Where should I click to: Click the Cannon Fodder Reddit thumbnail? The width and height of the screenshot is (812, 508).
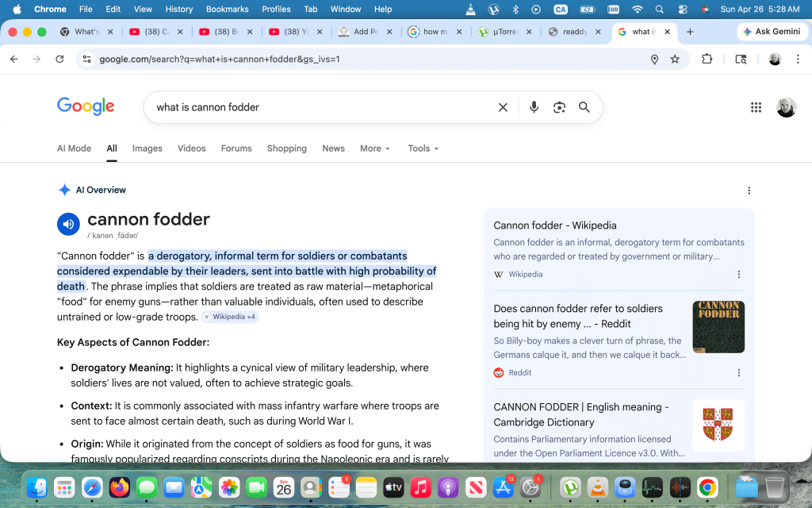click(x=718, y=327)
